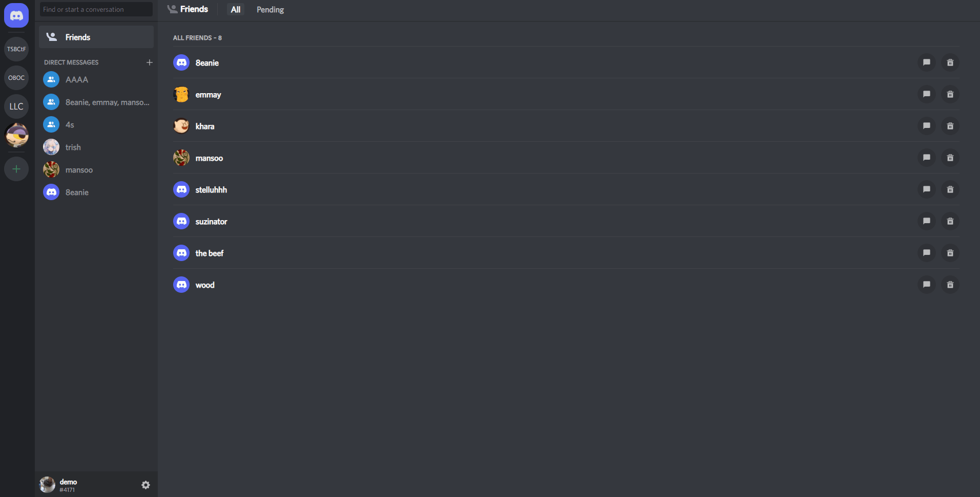Image resolution: width=980 pixels, height=497 pixels.
Task: Start chat with khara via message icon
Action: pyautogui.click(x=926, y=126)
